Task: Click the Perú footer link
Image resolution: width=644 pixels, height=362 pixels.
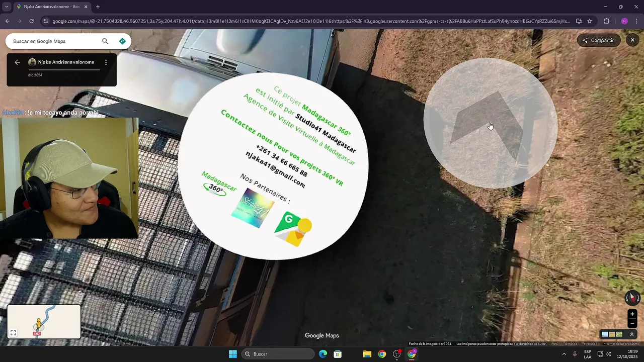Action: (x=554, y=344)
